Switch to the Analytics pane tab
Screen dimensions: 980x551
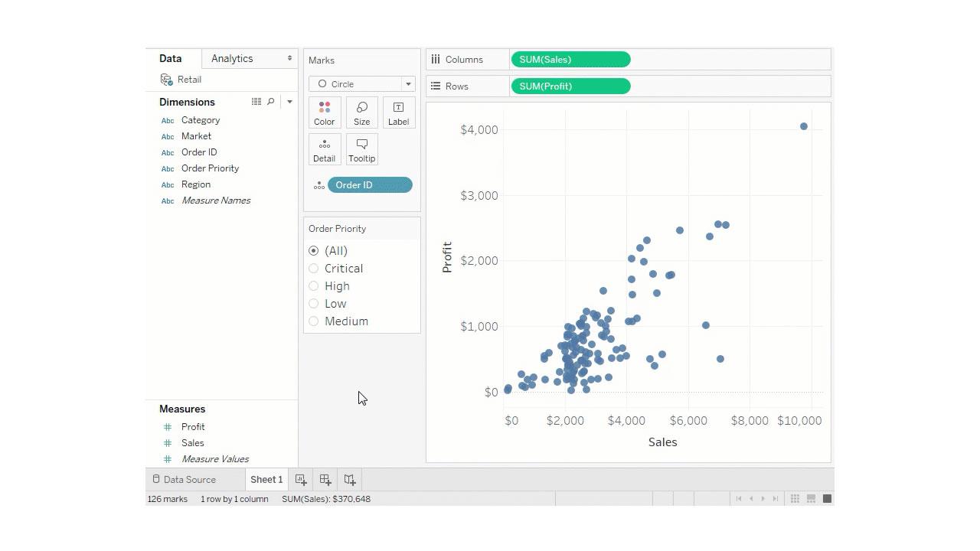(231, 58)
